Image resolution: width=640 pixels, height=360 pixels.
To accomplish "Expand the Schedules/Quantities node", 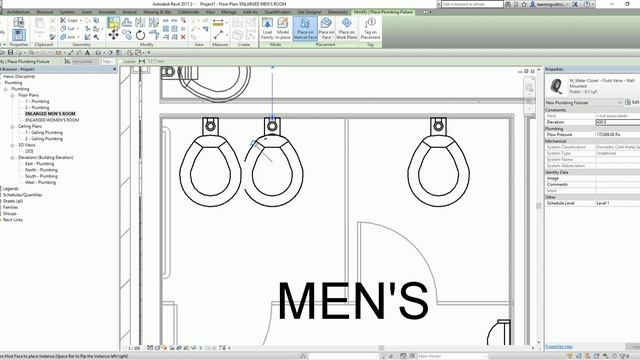I will click(x=1, y=195).
